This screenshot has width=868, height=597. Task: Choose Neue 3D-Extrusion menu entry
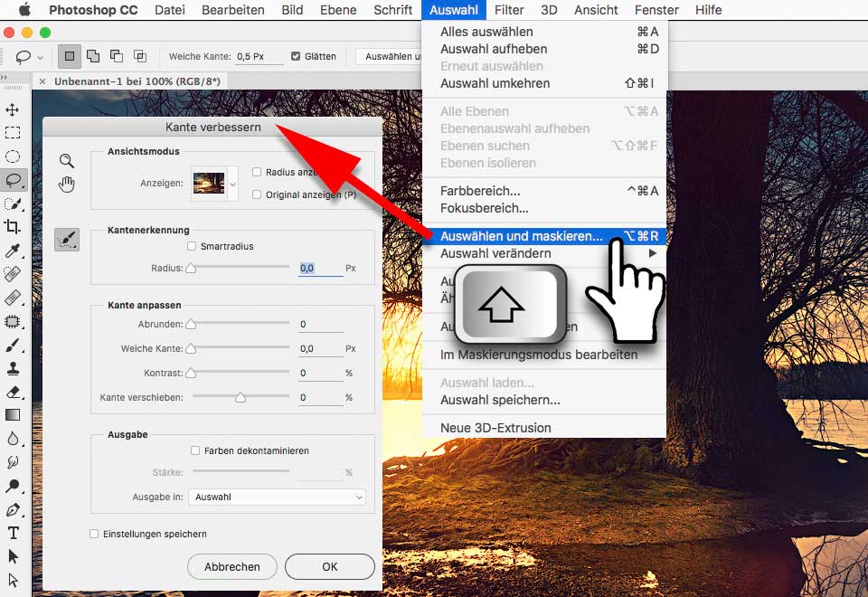pyautogui.click(x=543, y=428)
